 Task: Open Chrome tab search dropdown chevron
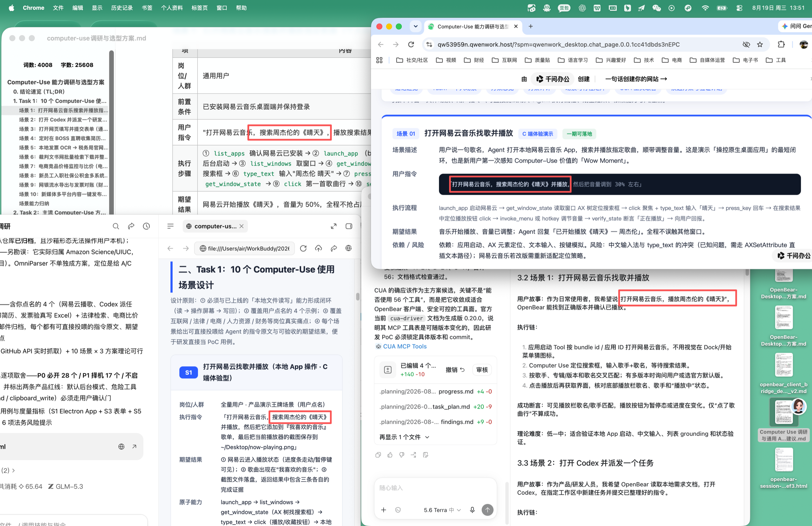(416, 26)
